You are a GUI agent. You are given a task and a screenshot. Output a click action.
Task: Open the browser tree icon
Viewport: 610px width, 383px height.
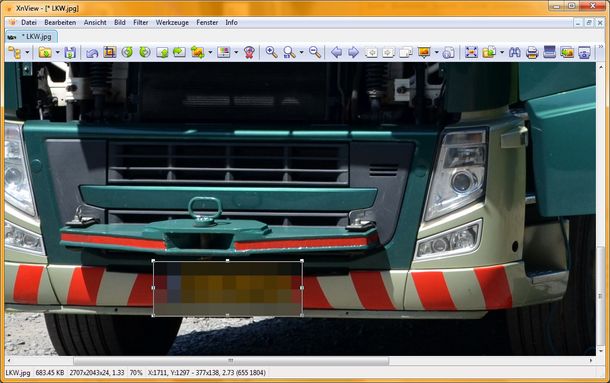point(15,52)
